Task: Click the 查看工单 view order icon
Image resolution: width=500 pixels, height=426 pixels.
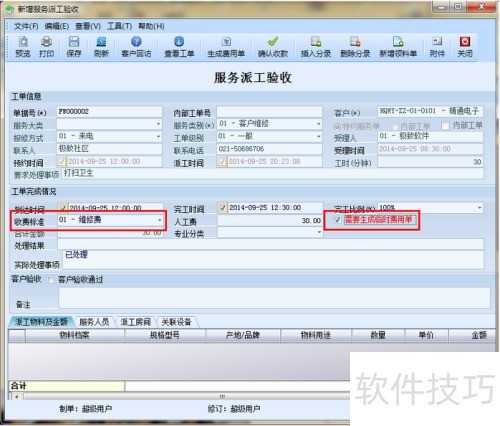Action: (179, 42)
